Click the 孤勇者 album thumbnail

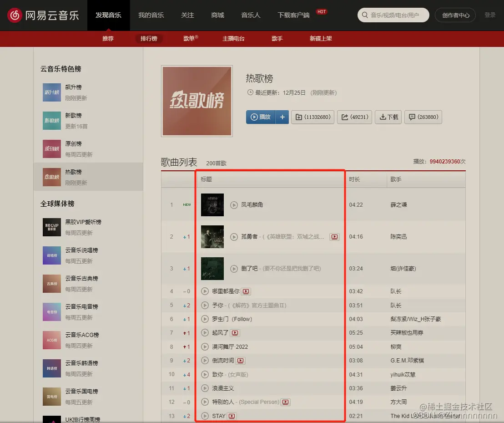pos(212,237)
